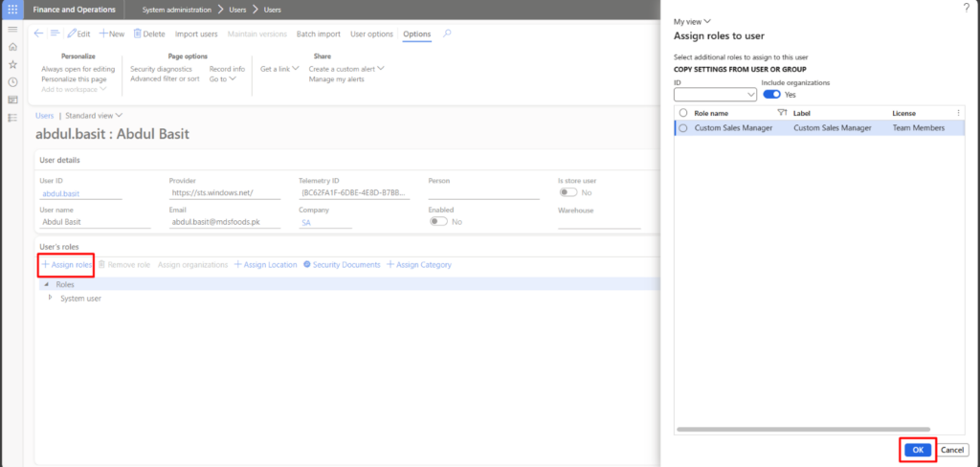Click Assign Category button
Screen dimensions: 980x467
click(x=419, y=265)
